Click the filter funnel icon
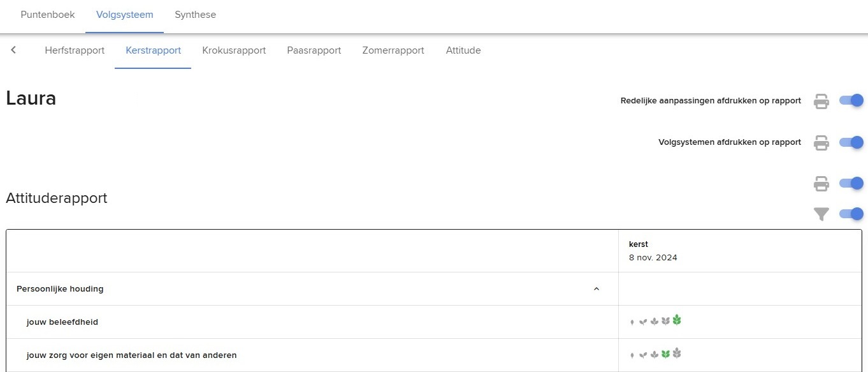 [821, 214]
